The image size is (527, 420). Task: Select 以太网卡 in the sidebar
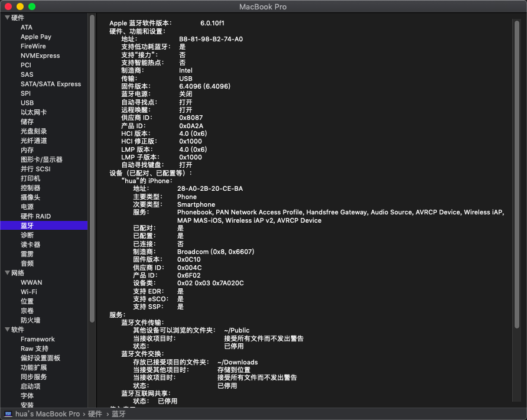click(34, 112)
